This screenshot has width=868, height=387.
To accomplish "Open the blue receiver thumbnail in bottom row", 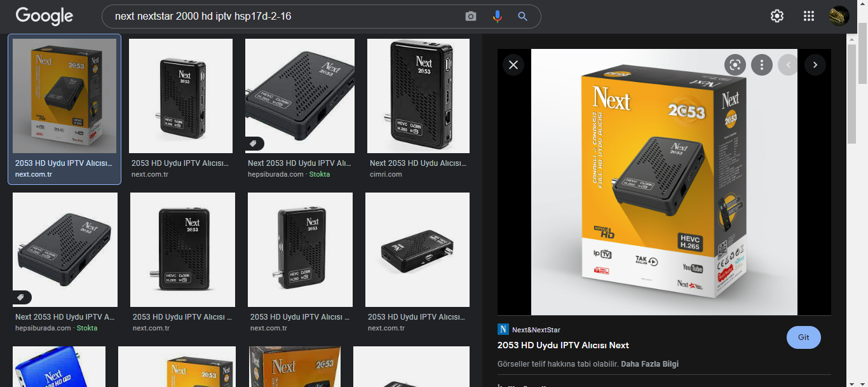I will (59, 367).
